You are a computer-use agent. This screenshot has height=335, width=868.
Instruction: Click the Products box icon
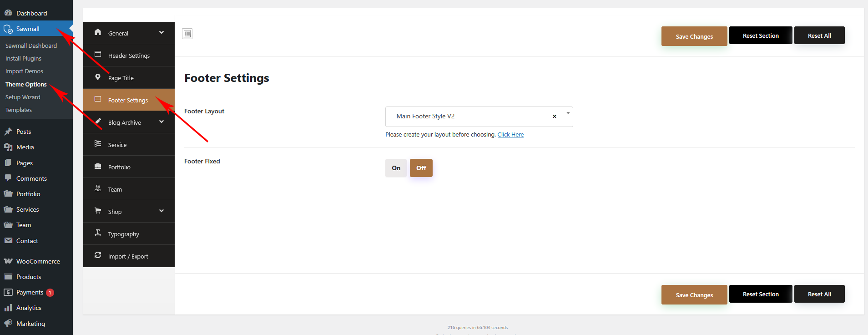[x=8, y=276]
